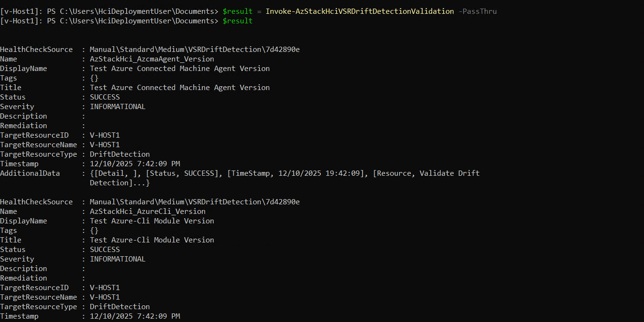This screenshot has height=322, width=644.
Task: Click the second result's Timestamp value
Action: 135,316
